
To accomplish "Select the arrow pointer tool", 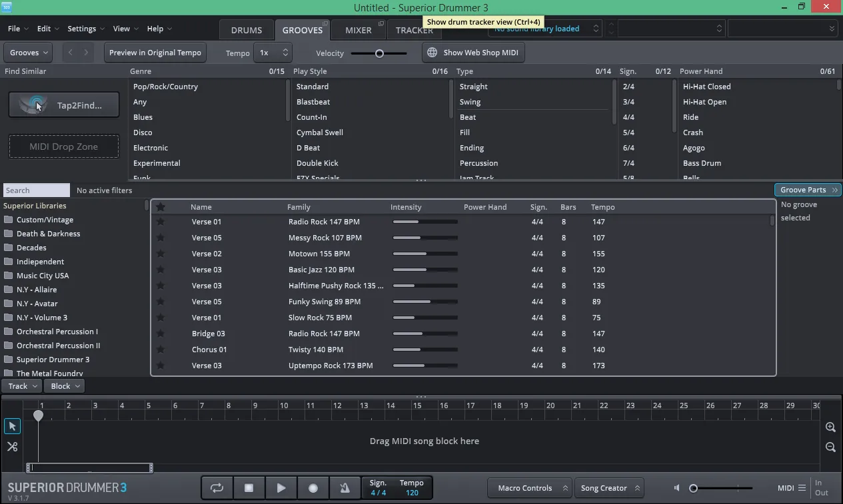I will coord(12,426).
